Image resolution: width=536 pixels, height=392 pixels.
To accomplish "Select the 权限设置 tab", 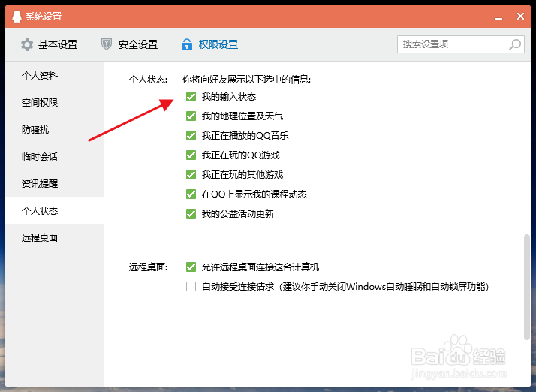I will (x=210, y=44).
